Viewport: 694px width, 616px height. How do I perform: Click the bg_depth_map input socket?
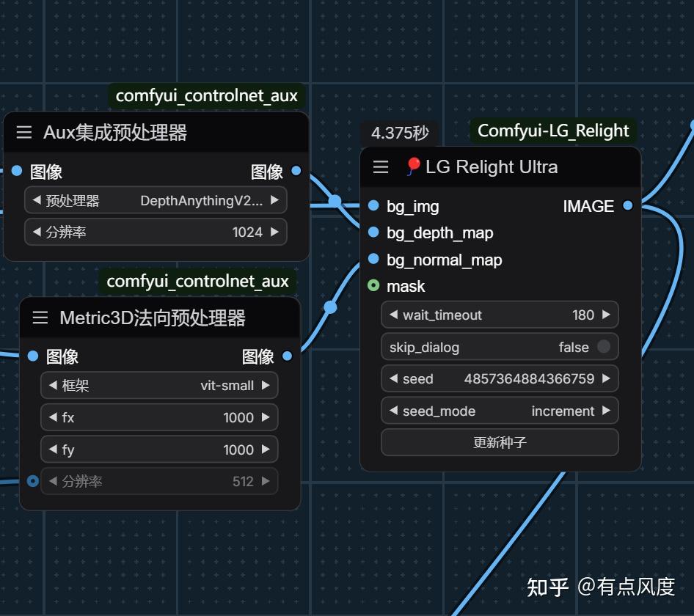click(x=374, y=233)
